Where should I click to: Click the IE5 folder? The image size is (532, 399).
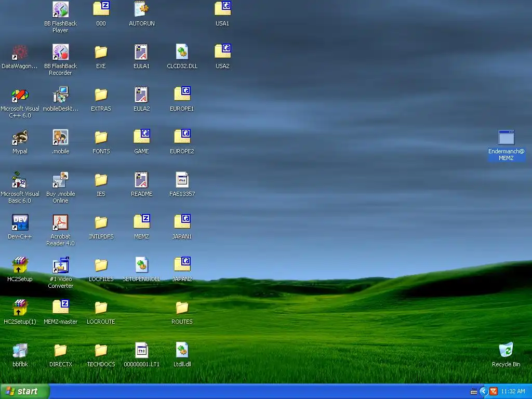pyautogui.click(x=101, y=180)
